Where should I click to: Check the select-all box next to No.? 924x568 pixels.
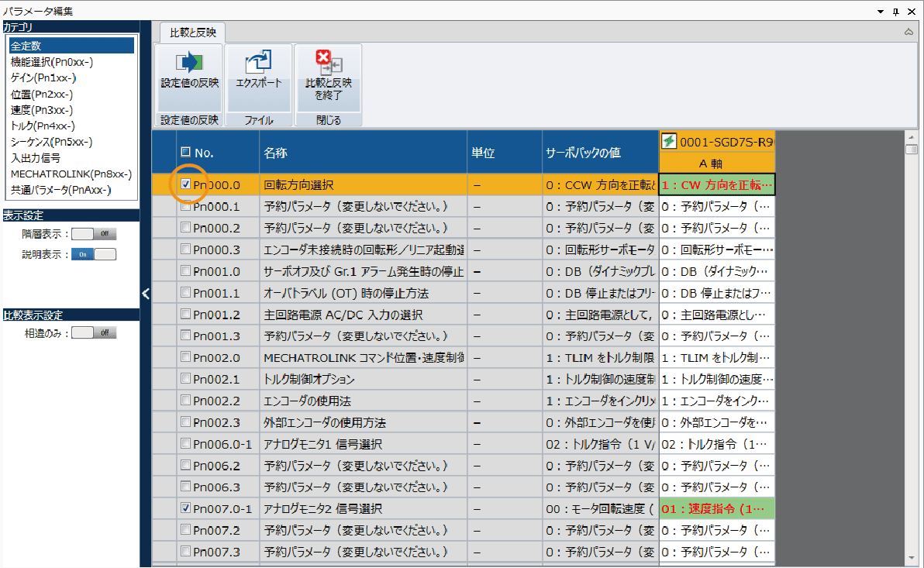click(185, 153)
